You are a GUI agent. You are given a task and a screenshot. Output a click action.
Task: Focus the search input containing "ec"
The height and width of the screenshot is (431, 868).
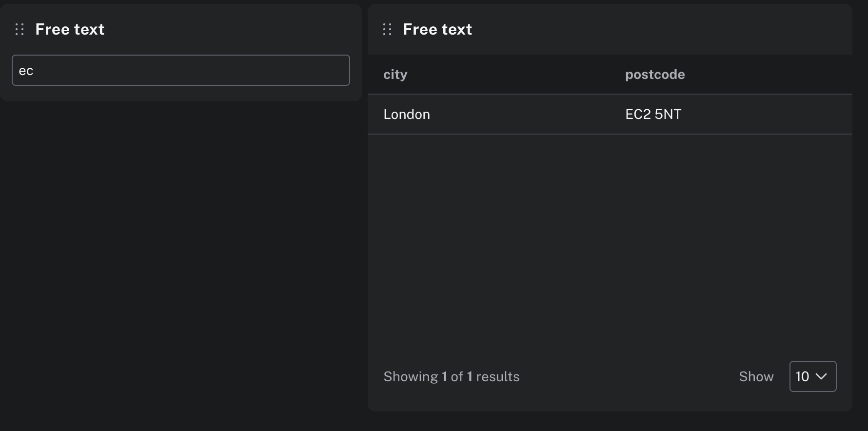click(180, 70)
